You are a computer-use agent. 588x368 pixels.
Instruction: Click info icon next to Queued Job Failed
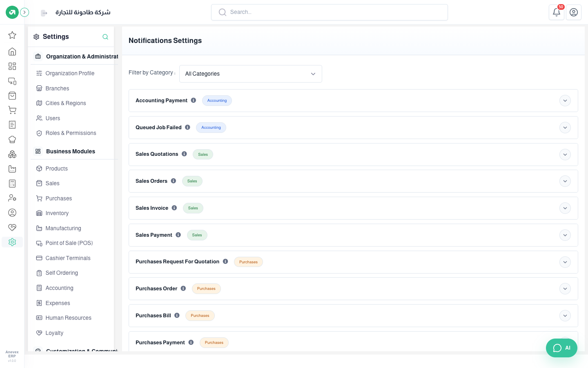pyautogui.click(x=187, y=127)
